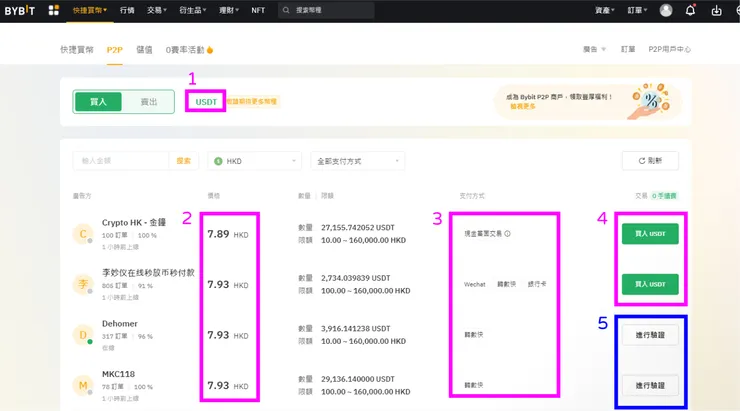Click the fire icon beside 0費率活動

(x=210, y=50)
